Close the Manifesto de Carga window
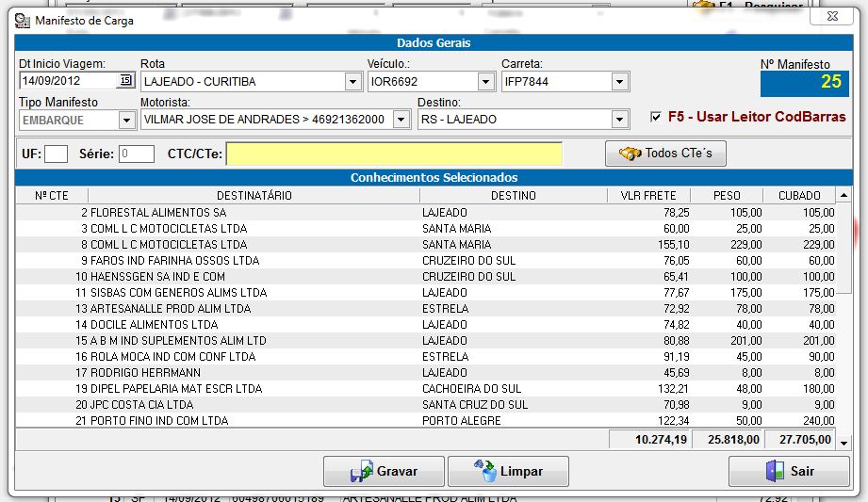 click(832, 16)
